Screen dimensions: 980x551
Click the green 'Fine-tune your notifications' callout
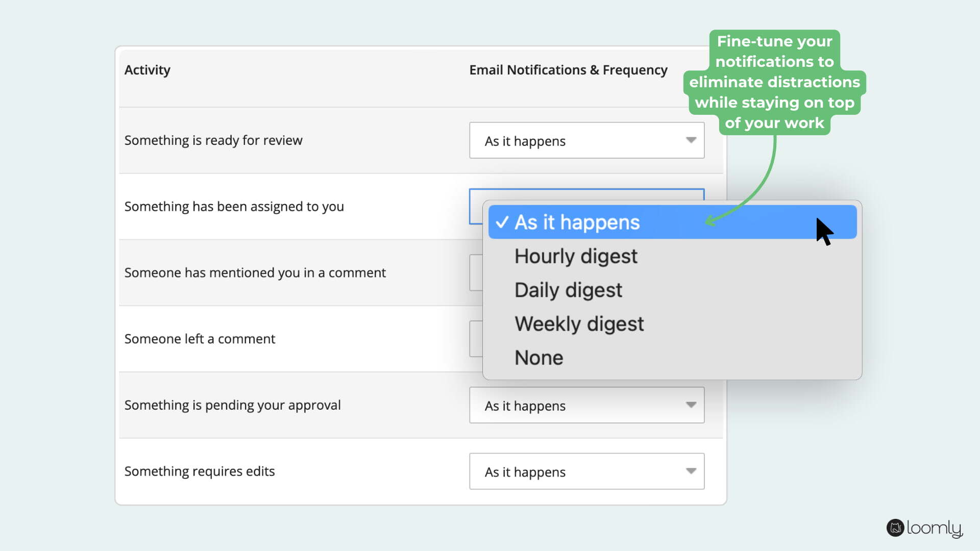coord(774,82)
